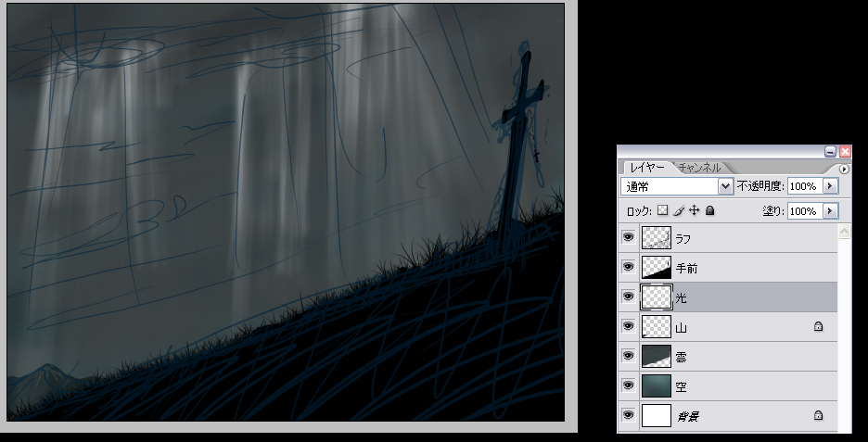
Task: Open the Layers panel flyout menu
Action: click(x=844, y=169)
